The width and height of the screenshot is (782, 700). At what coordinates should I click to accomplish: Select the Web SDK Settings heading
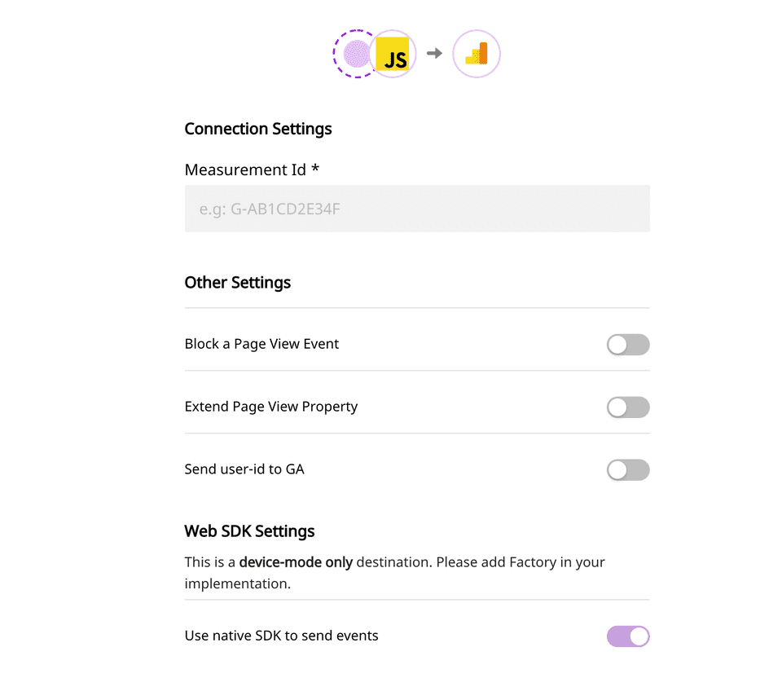point(249,531)
